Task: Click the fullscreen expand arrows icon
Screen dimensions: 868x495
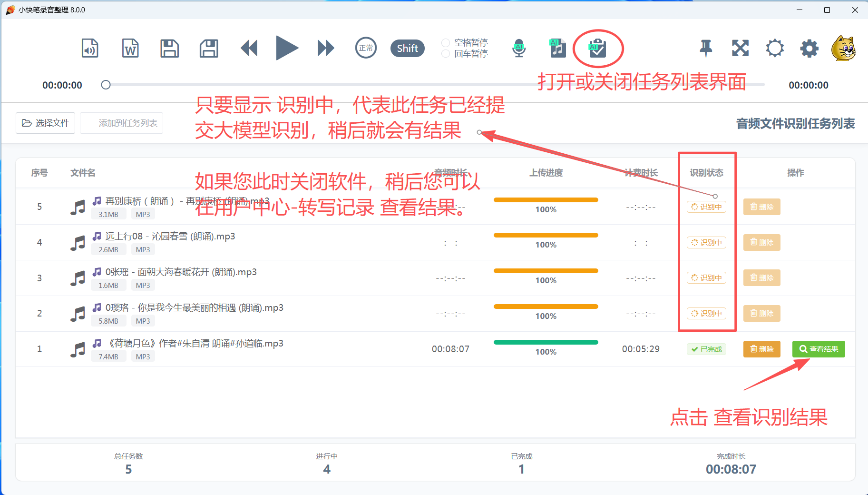Action: 740,48
